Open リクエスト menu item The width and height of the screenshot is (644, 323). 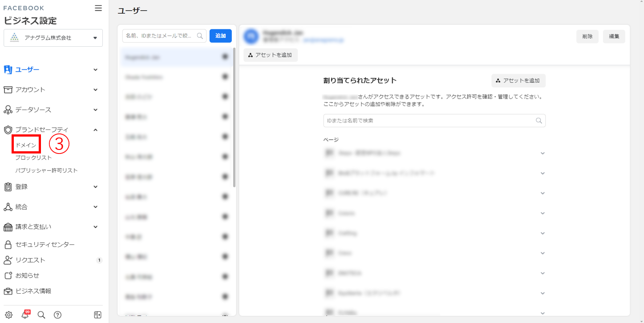pyautogui.click(x=30, y=260)
